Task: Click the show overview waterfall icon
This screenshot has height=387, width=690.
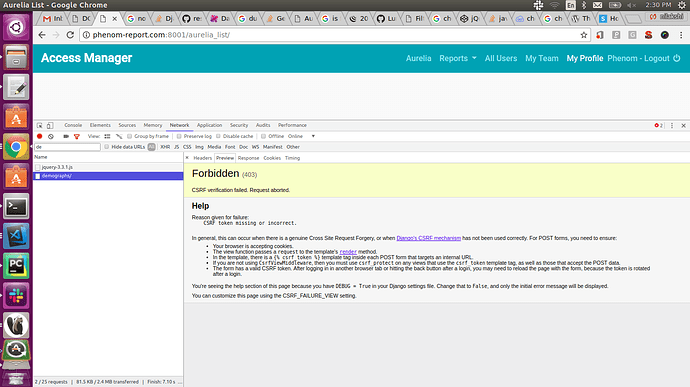Action: coord(119,136)
